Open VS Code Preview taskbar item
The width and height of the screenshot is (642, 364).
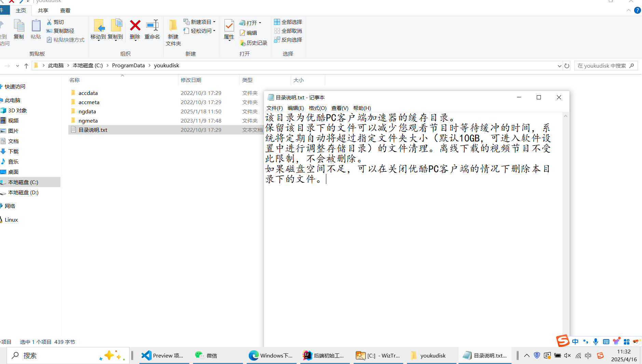click(x=164, y=355)
